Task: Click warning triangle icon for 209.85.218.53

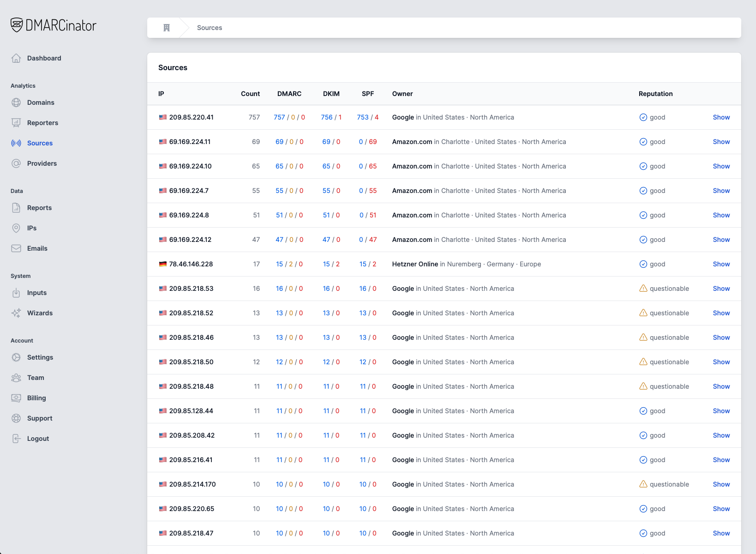Action: pos(643,289)
